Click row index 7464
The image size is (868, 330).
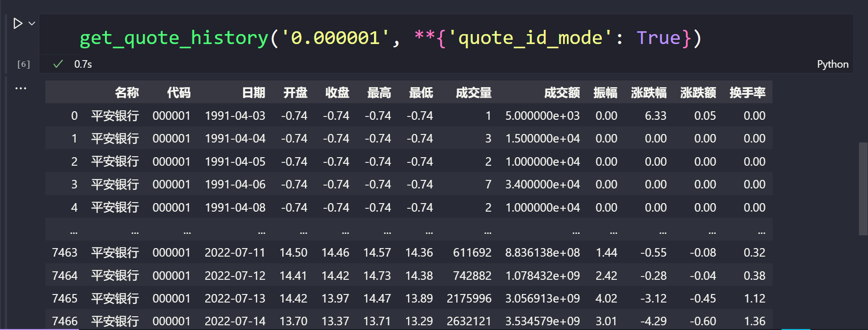[65, 276]
